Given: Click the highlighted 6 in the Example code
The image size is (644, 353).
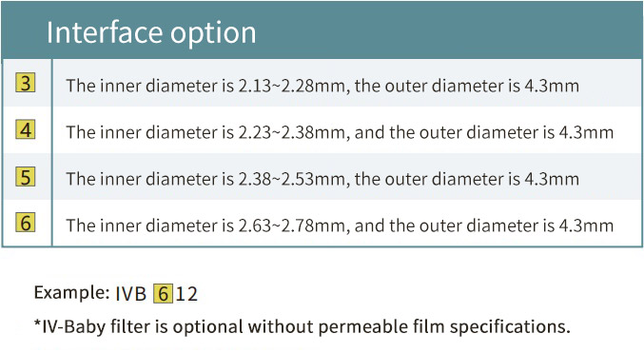Looking at the screenshot, I should tap(163, 293).
